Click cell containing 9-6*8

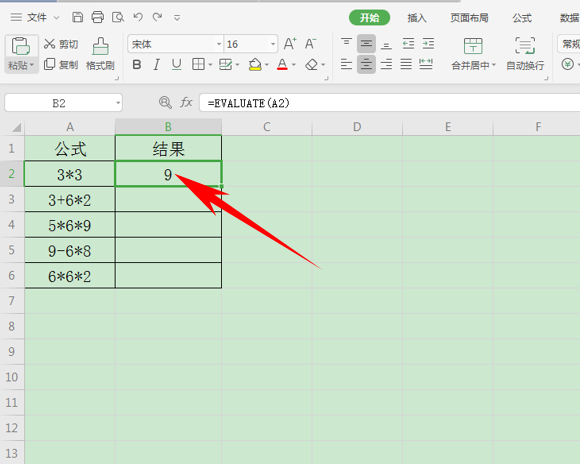pyautogui.click(x=70, y=250)
